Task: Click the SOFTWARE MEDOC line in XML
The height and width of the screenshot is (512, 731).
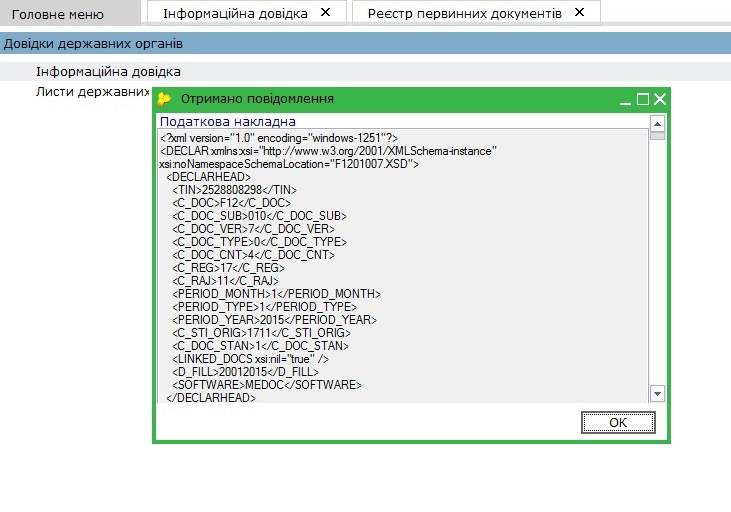Action: 266,384
